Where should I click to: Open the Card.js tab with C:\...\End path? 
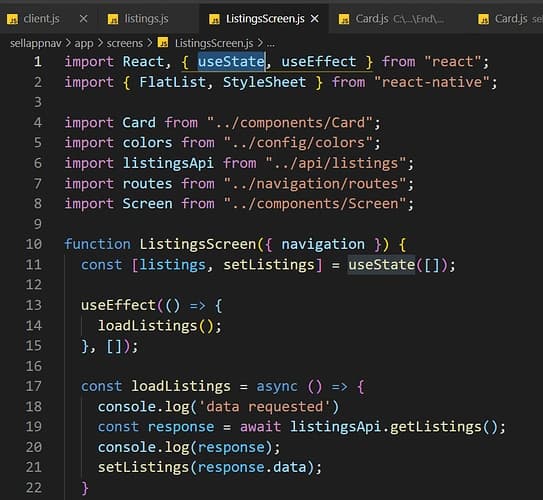tap(399, 19)
